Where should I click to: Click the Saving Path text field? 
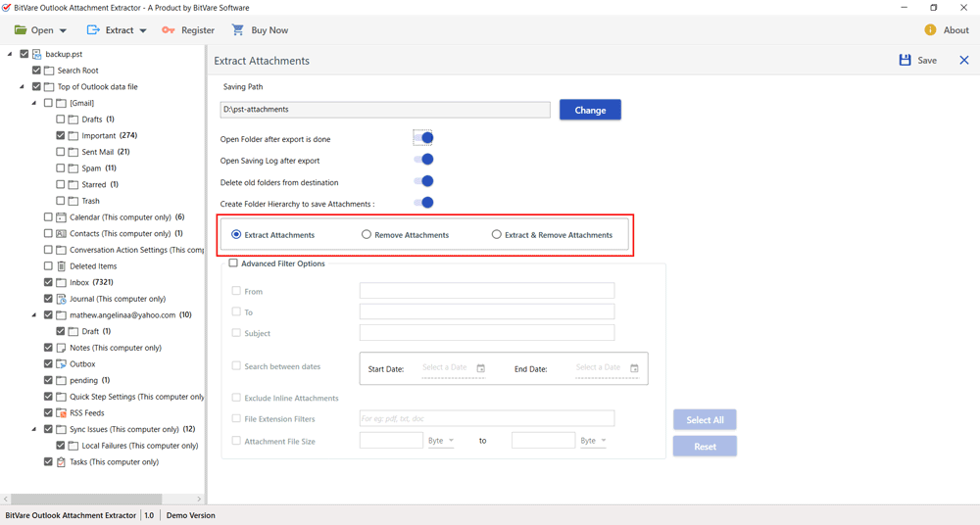pos(385,110)
